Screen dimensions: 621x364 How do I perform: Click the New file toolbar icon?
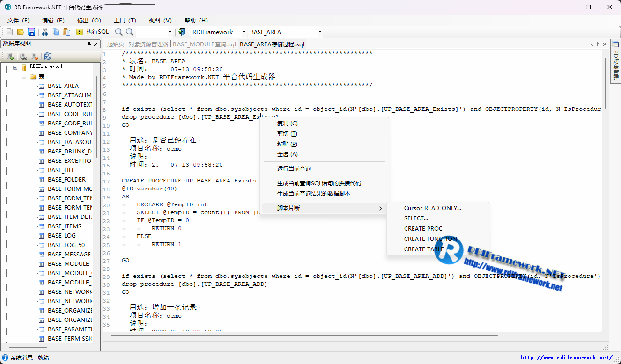tap(10, 32)
